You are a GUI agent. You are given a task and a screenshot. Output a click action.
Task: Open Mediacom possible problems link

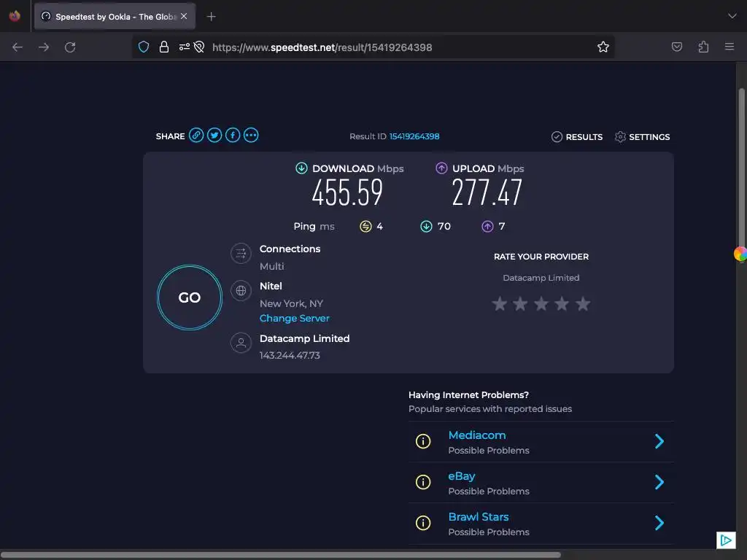477,435
